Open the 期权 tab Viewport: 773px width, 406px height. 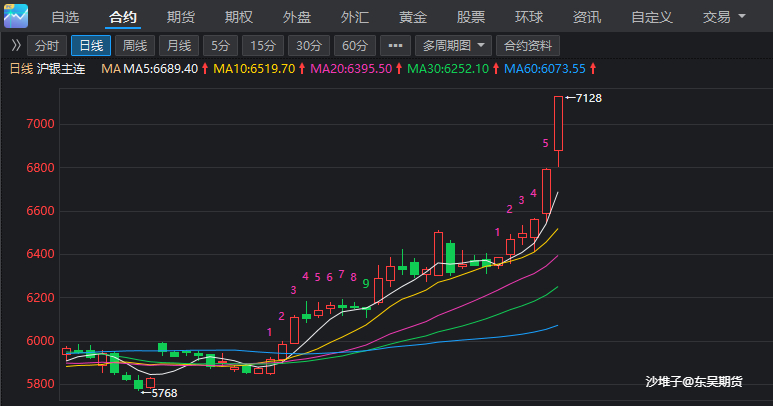tap(239, 17)
